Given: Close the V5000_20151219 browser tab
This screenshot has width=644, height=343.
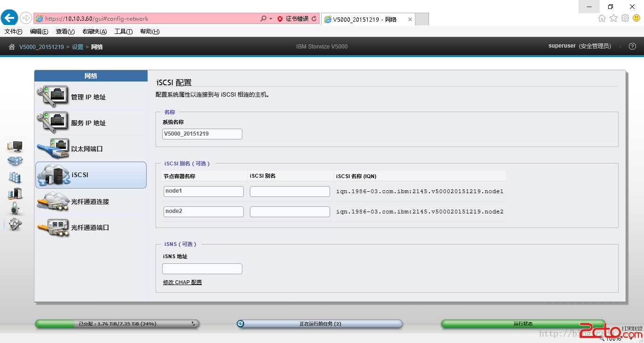Looking at the screenshot, I should pos(410,19).
